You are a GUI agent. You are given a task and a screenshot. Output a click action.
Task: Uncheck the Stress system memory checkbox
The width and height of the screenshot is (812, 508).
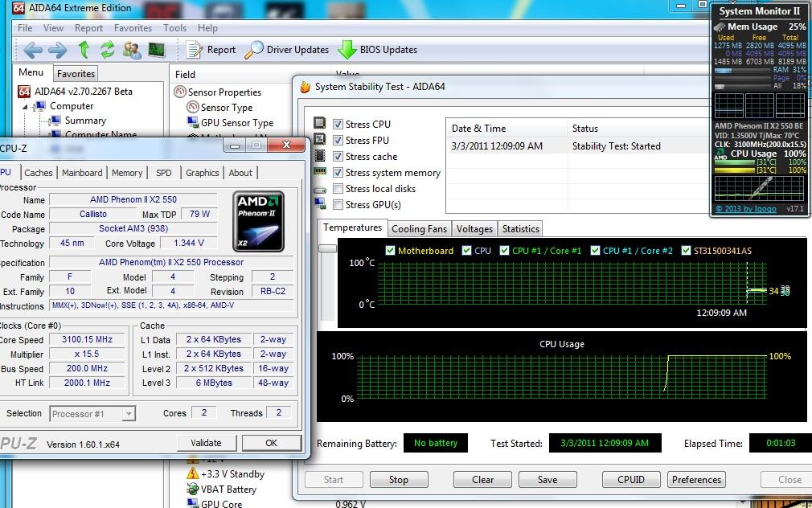pyautogui.click(x=338, y=173)
